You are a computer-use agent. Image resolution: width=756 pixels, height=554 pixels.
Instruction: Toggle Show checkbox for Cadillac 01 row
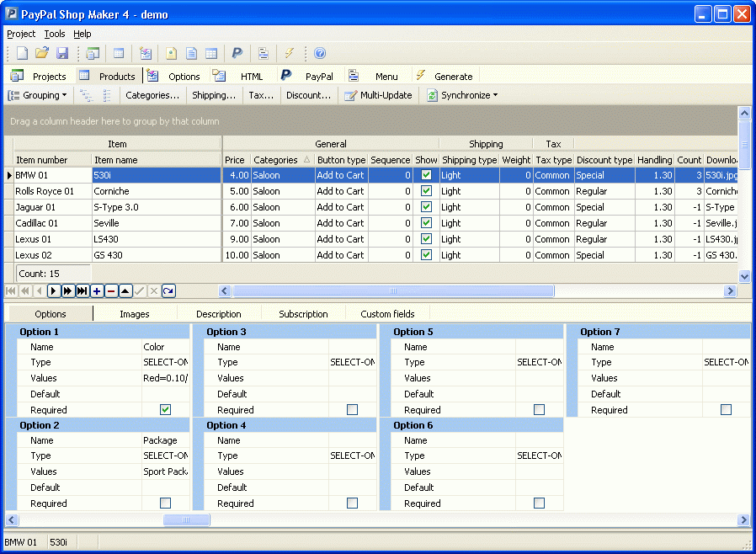(x=426, y=223)
